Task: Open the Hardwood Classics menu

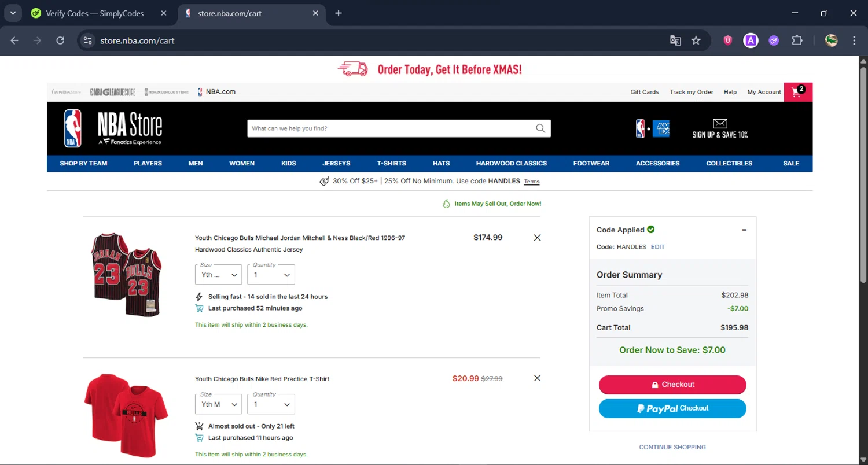Action: pos(512,163)
